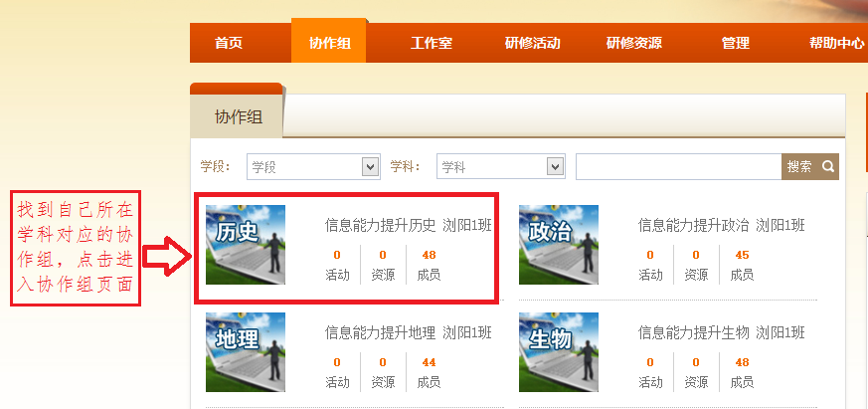Select the 协作组 panel tab
Viewport: 868px width, 409px height.
click(238, 116)
